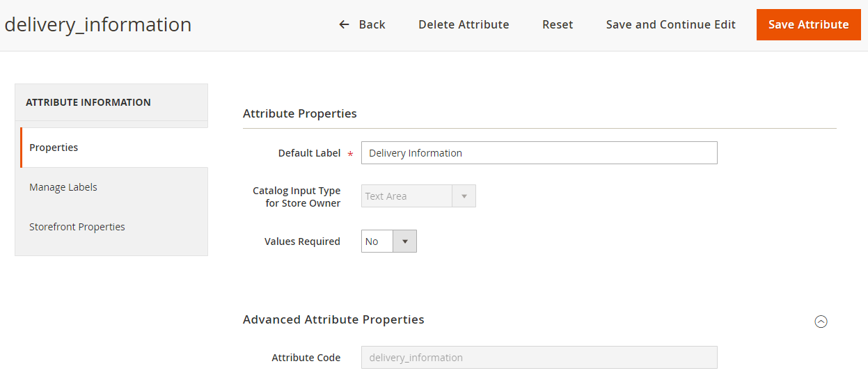This screenshot has width=868, height=373.
Task: Switch to the Manage Labels tab
Action: pos(63,187)
